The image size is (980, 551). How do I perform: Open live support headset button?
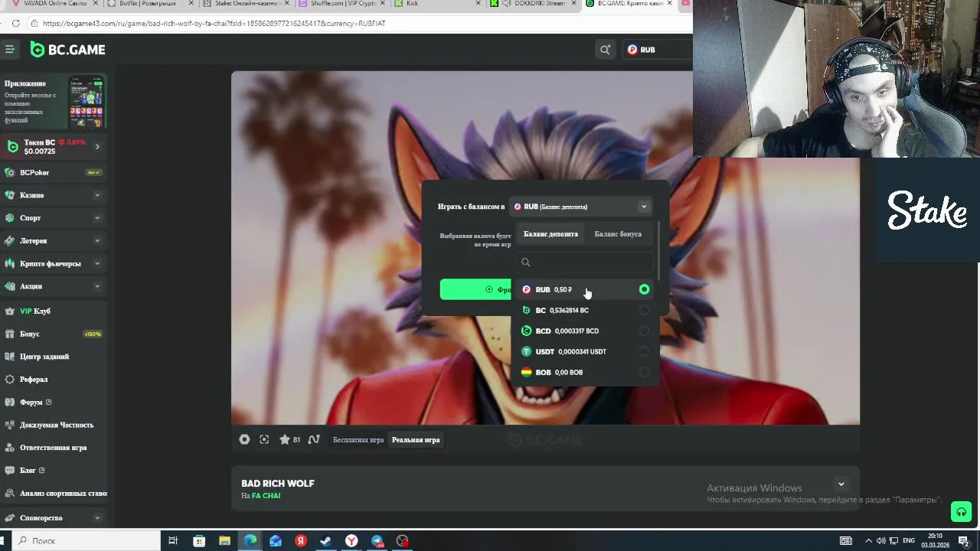[x=961, y=512]
